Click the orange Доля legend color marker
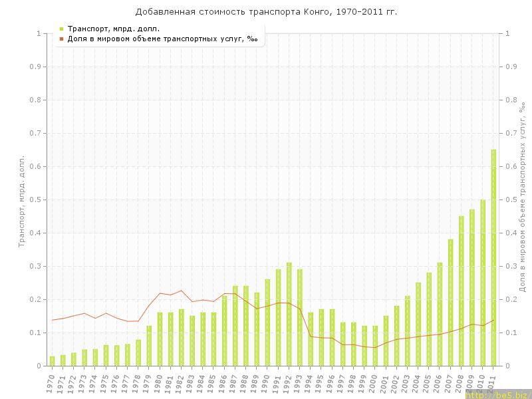 pyautogui.click(x=61, y=39)
